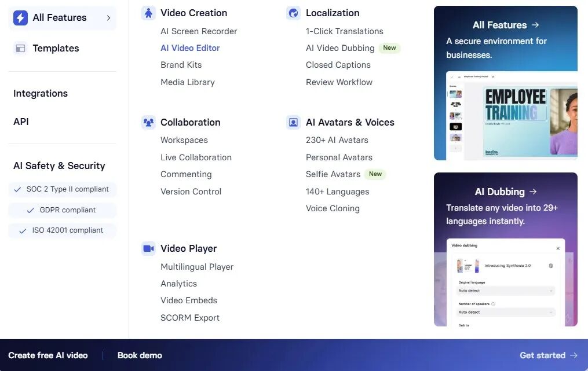588x371 pixels.
Task: Open Selfie Avatars link
Action: click(x=333, y=174)
